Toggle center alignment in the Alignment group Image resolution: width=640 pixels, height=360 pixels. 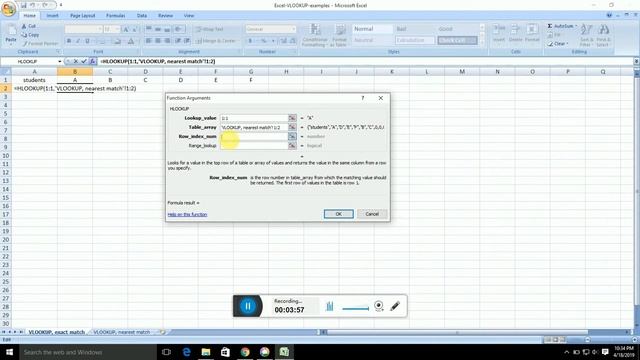(158, 41)
